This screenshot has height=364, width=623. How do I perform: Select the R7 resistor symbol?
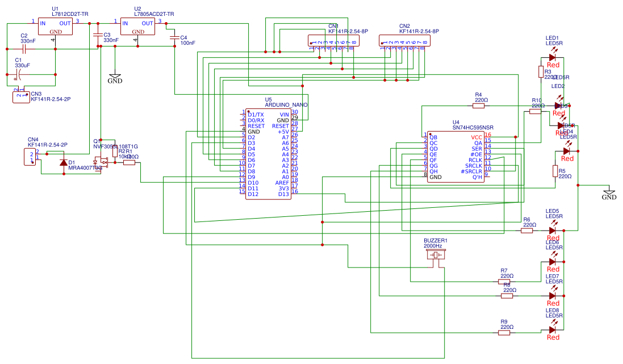(x=504, y=282)
